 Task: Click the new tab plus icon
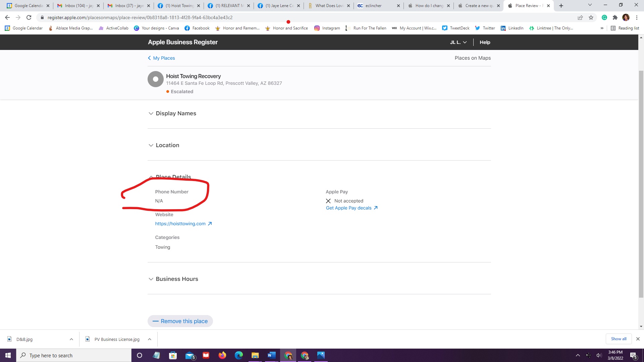click(x=561, y=6)
